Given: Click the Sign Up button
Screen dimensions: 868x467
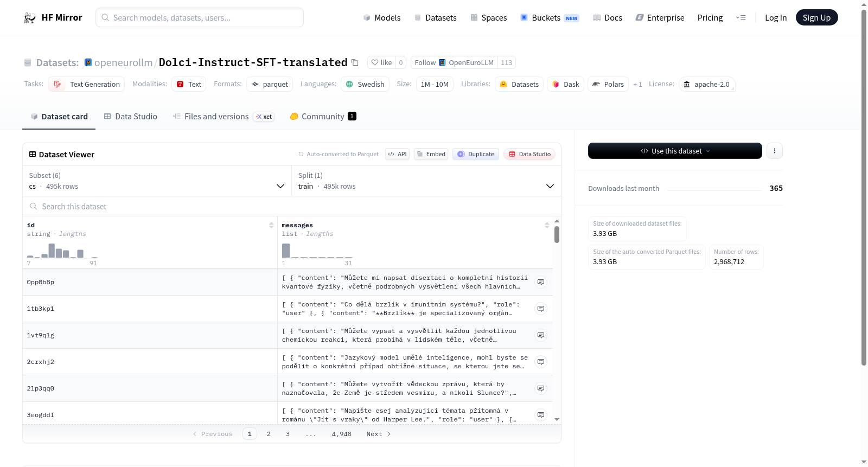Looking at the screenshot, I should click(x=817, y=17).
